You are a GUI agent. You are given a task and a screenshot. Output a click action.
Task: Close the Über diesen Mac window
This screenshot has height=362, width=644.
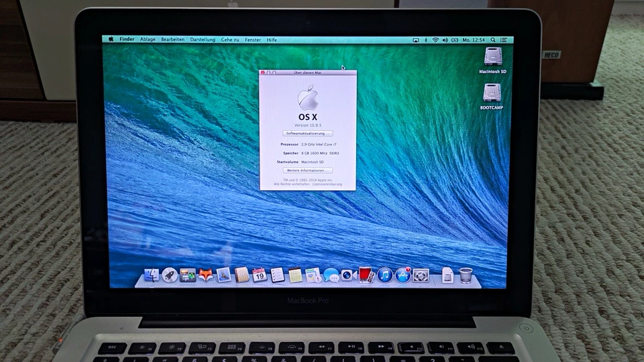tap(262, 72)
